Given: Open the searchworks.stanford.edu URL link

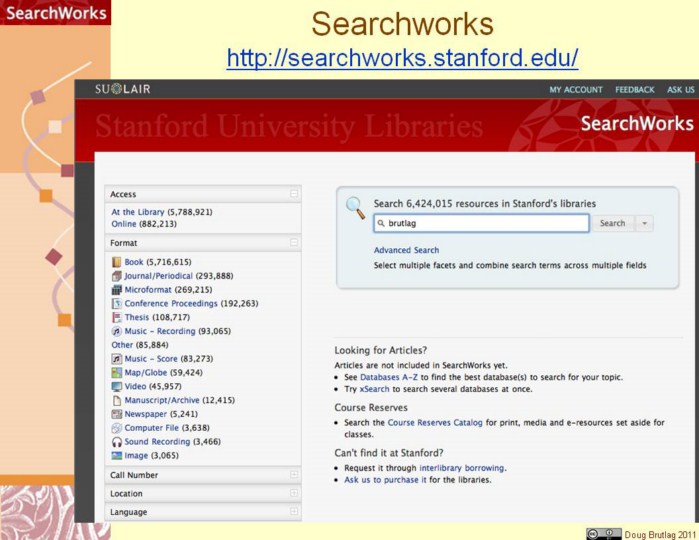Looking at the screenshot, I should [x=402, y=57].
